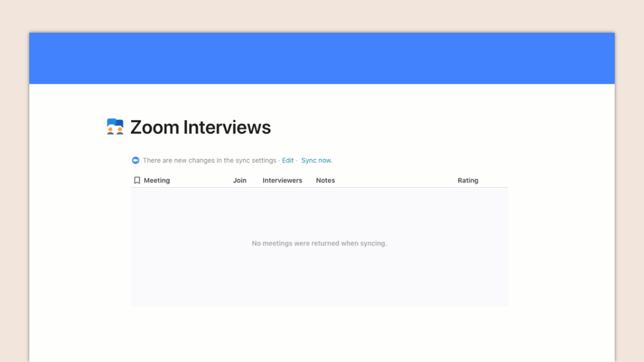The width and height of the screenshot is (644, 362).
Task: Open the Edit sync settings link
Action: pyautogui.click(x=288, y=160)
